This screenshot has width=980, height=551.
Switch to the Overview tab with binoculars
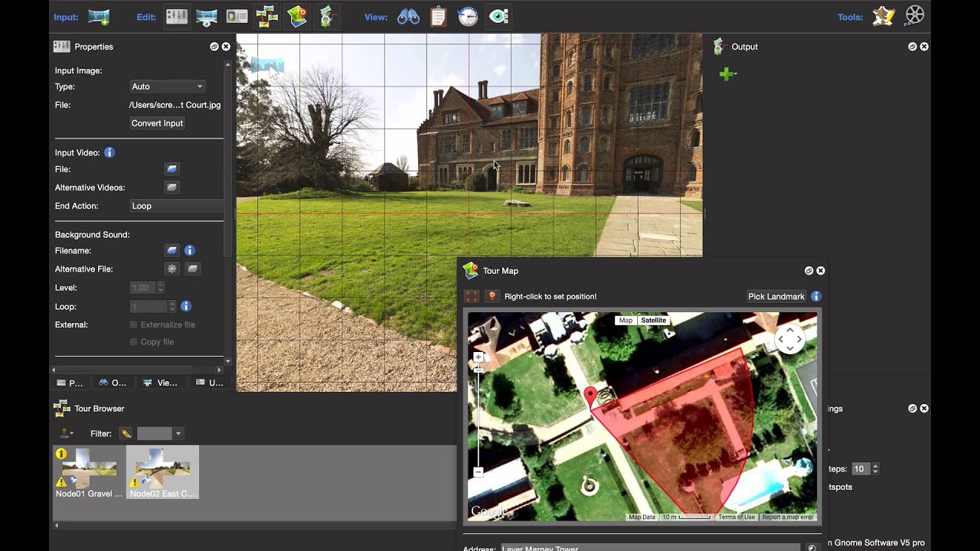click(113, 383)
